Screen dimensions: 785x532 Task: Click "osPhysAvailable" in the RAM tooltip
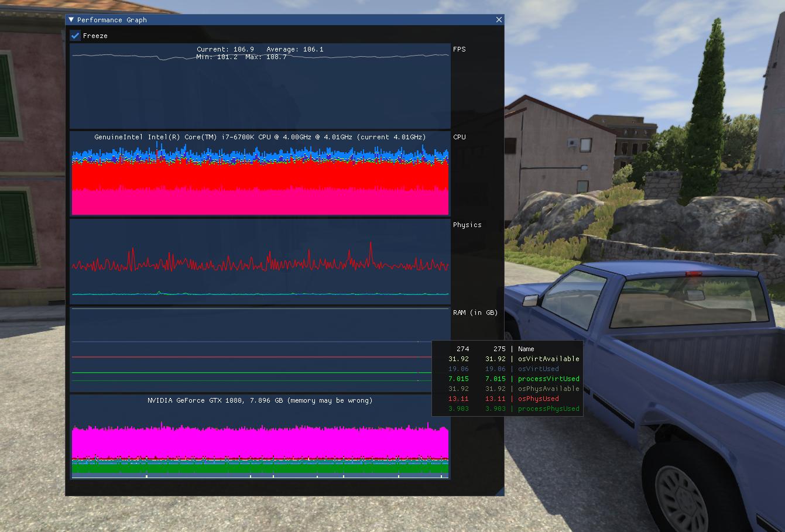pos(549,389)
